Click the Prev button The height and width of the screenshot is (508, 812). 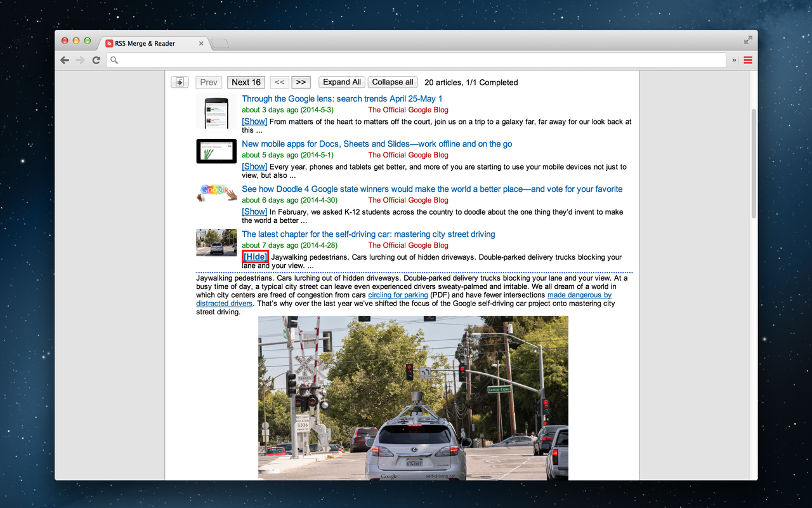[x=209, y=82]
